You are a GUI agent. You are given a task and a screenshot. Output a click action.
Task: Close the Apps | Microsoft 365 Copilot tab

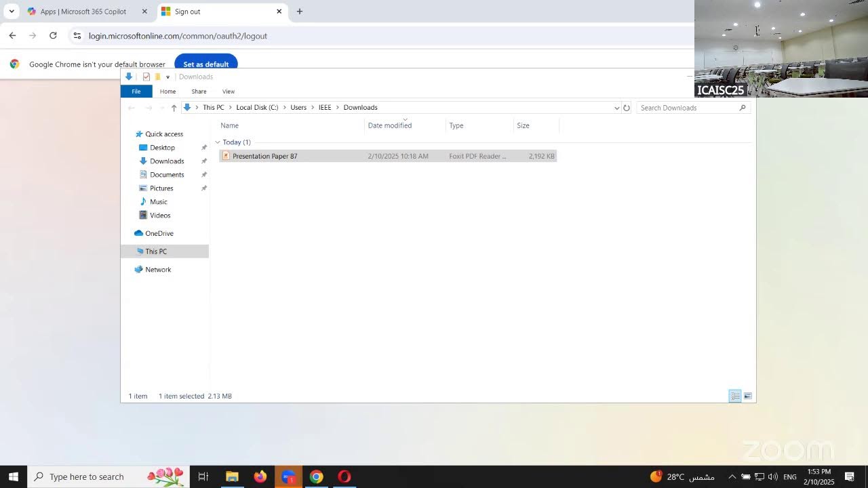pos(144,12)
